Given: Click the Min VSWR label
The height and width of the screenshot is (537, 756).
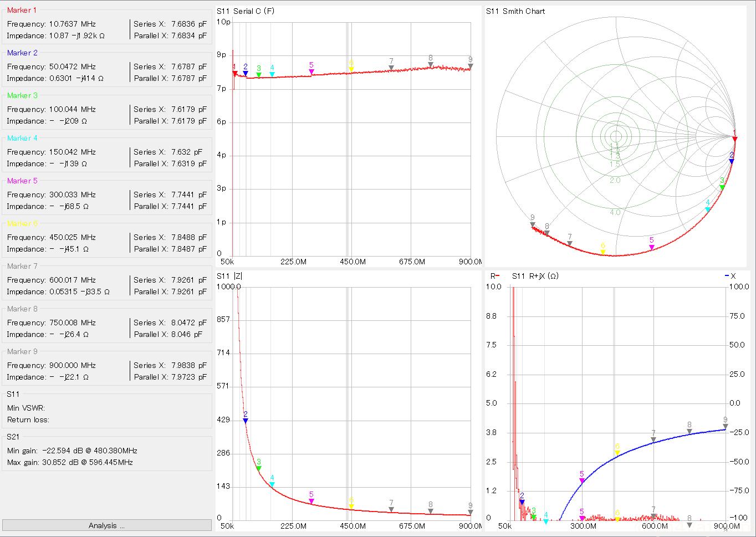Looking at the screenshot, I should tap(26, 408).
